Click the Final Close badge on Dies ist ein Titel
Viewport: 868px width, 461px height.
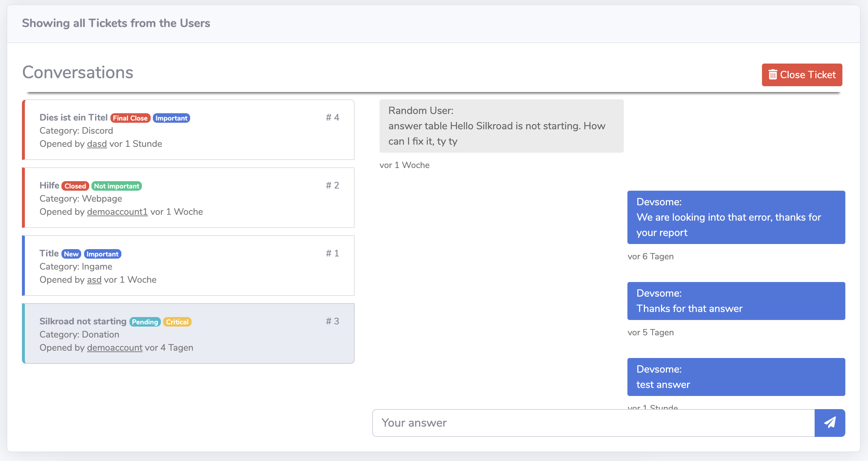[130, 118]
